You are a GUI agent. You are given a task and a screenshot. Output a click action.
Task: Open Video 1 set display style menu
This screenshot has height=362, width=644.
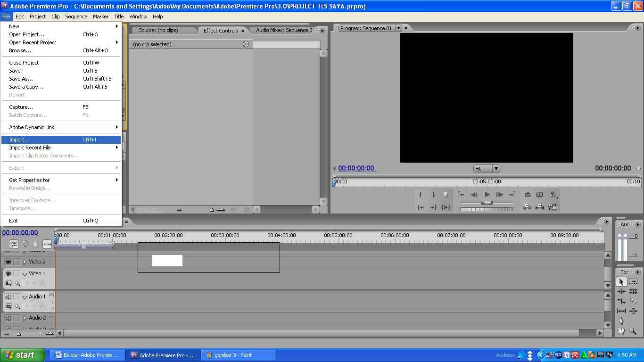pos(8,283)
